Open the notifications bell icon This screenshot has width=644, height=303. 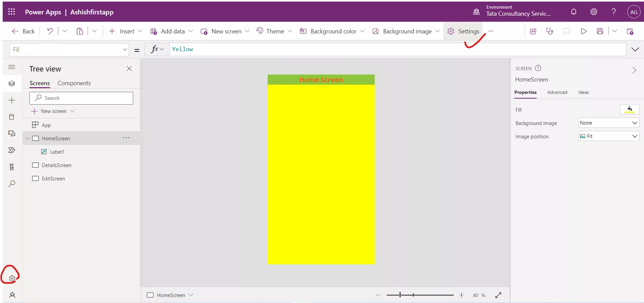pyautogui.click(x=574, y=12)
